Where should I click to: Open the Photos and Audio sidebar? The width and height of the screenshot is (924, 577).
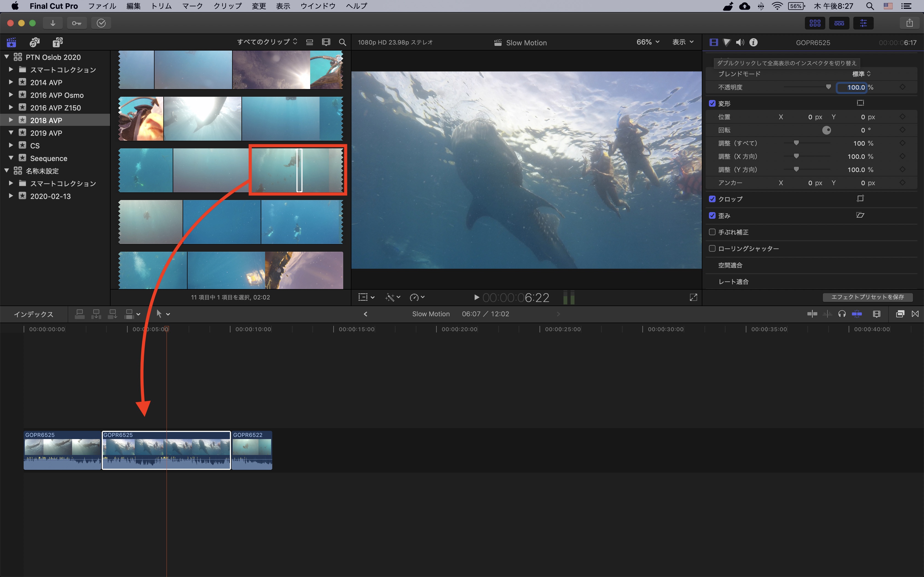pos(35,42)
